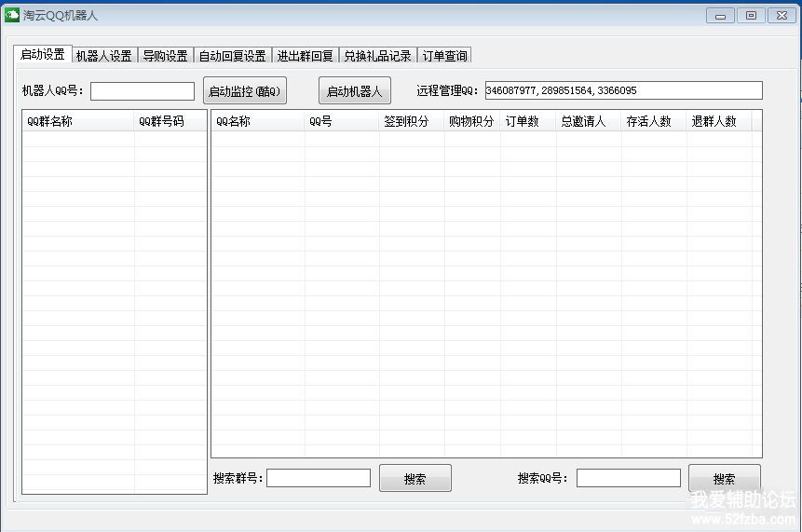Viewport: 802px width, 532px height.
Task: Click the 退群人数 column header
Action: (718, 121)
